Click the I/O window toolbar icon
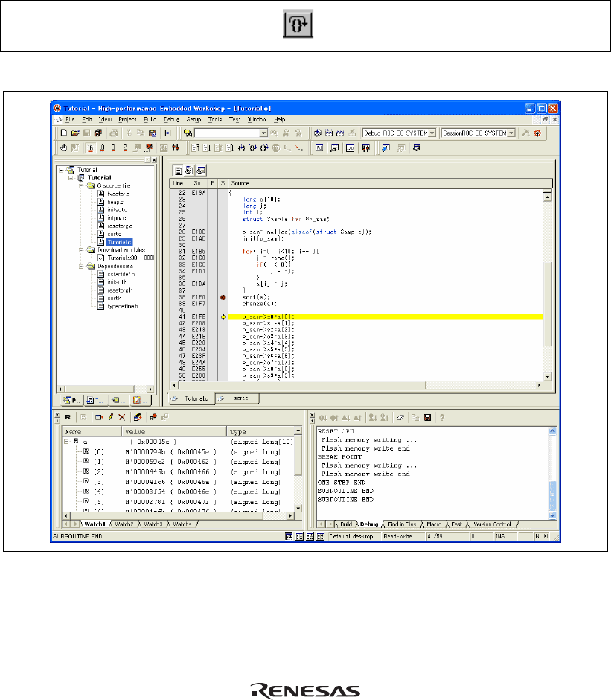 pos(350,147)
